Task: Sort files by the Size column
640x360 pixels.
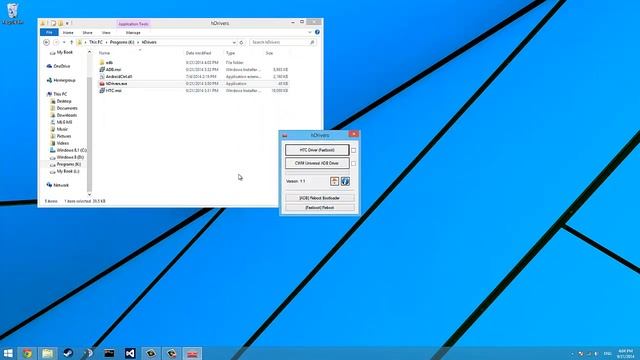Action: (269, 53)
